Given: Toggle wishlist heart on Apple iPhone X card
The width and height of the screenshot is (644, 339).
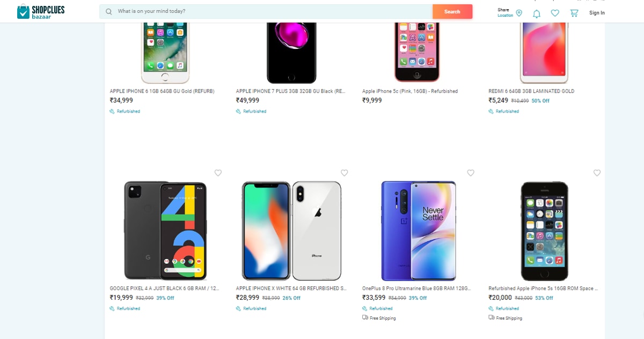Looking at the screenshot, I should pyautogui.click(x=344, y=173).
